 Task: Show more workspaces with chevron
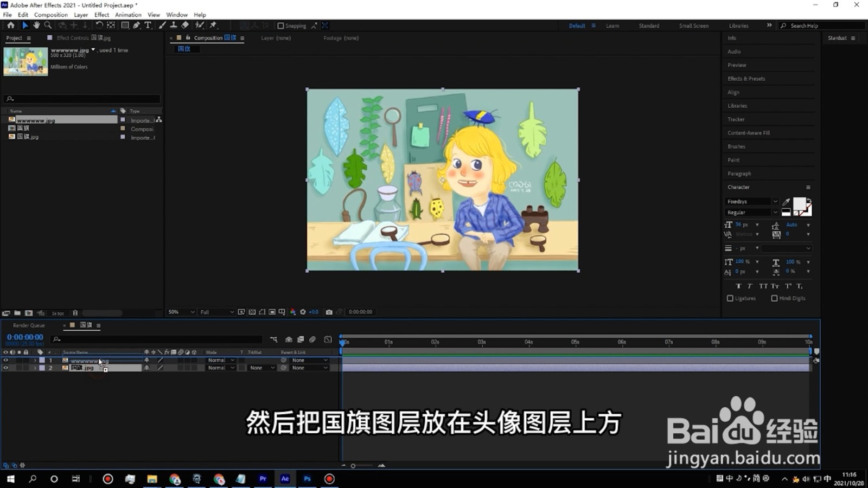click(769, 25)
